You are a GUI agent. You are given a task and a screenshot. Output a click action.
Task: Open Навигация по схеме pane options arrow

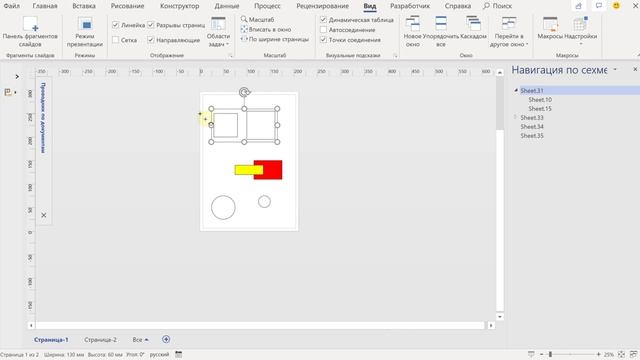click(615, 70)
